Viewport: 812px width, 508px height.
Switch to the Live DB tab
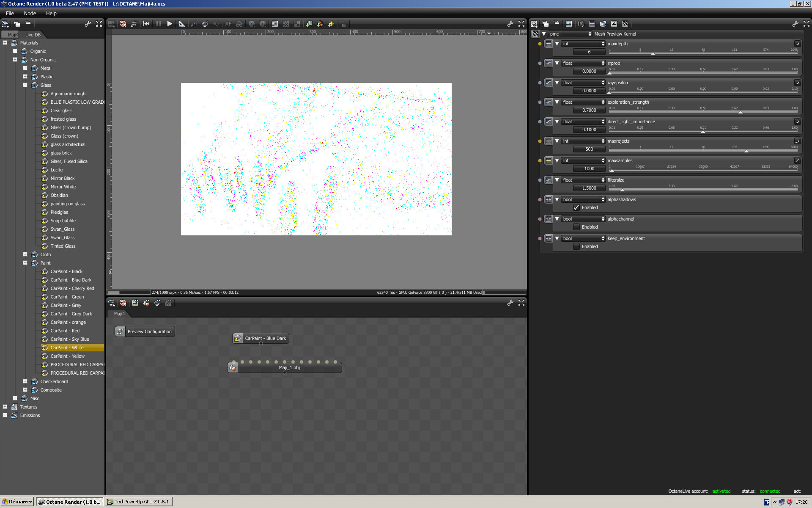click(33, 35)
